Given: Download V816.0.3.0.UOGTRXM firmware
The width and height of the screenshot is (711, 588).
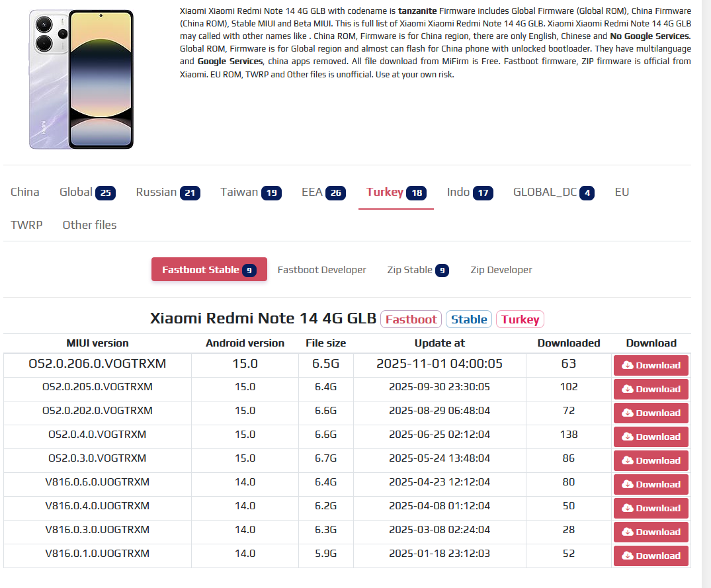Looking at the screenshot, I should (651, 532).
